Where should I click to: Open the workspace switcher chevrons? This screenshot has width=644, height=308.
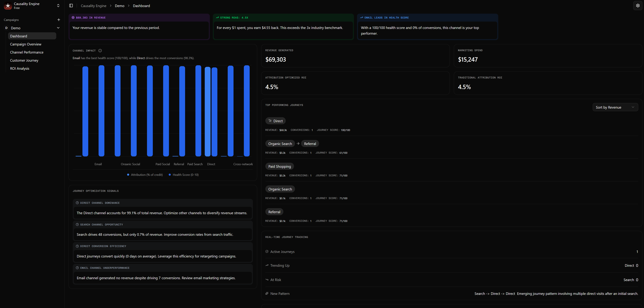point(58,6)
